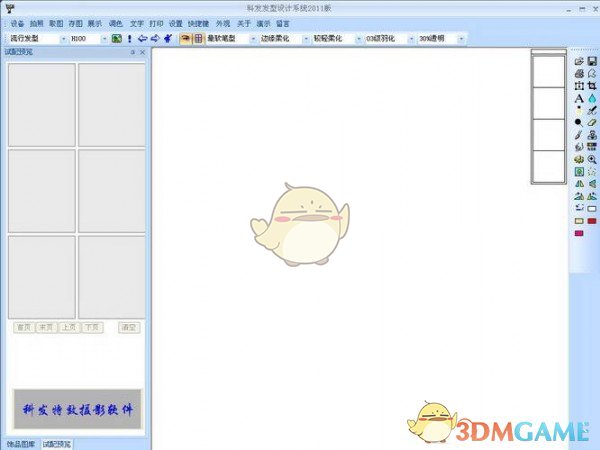Expand the 流行发型 hairstyle dropdown
This screenshot has height=450, width=600.
tap(63, 39)
